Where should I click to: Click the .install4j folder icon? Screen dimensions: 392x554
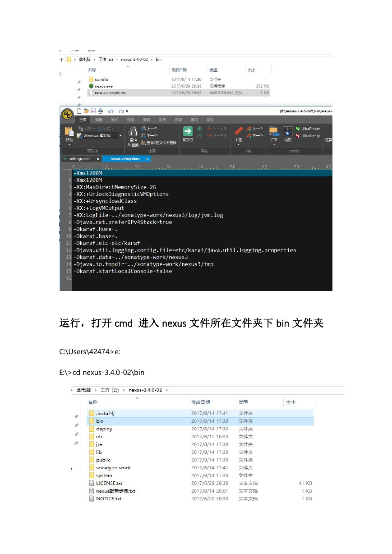pos(92,413)
